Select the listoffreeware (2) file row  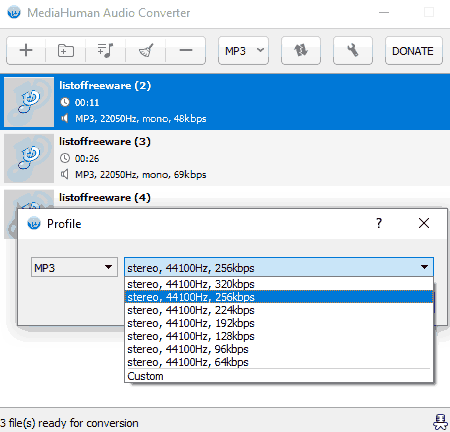[x=225, y=102]
